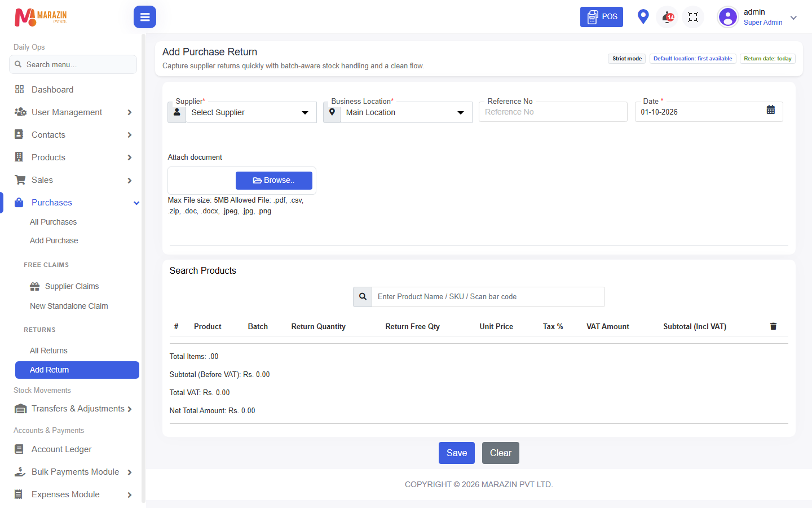Click the Sales cart icon
Viewport: 812px width, 508px height.
coord(20,179)
